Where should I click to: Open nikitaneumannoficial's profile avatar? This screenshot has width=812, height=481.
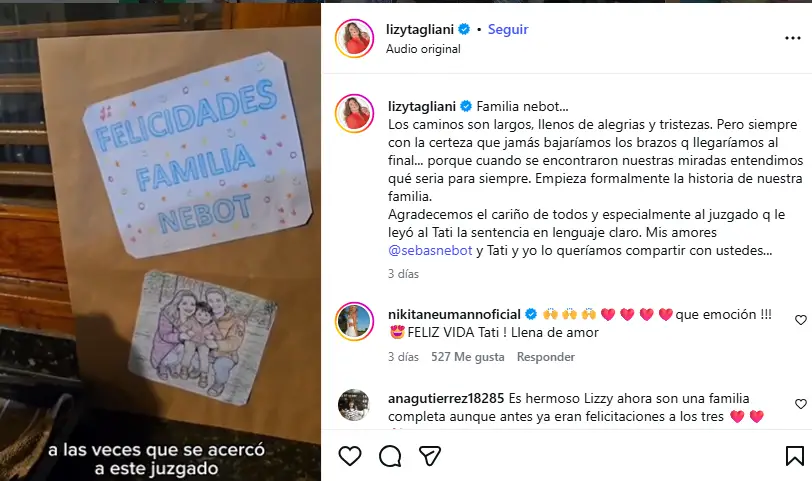354,322
